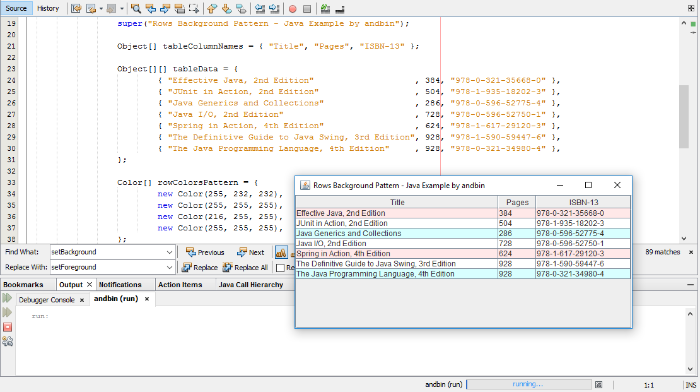Stop the running process red icon
Image resolution: width=700 pixels, height=392 pixels.
coord(7,327)
